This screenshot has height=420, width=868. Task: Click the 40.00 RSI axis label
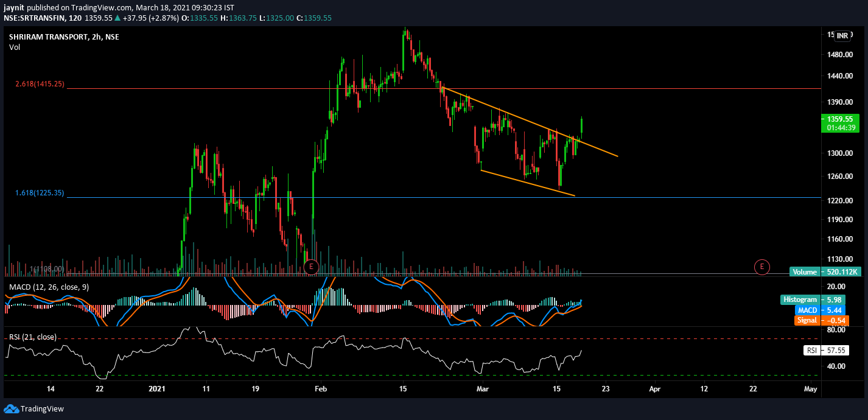coord(836,366)
